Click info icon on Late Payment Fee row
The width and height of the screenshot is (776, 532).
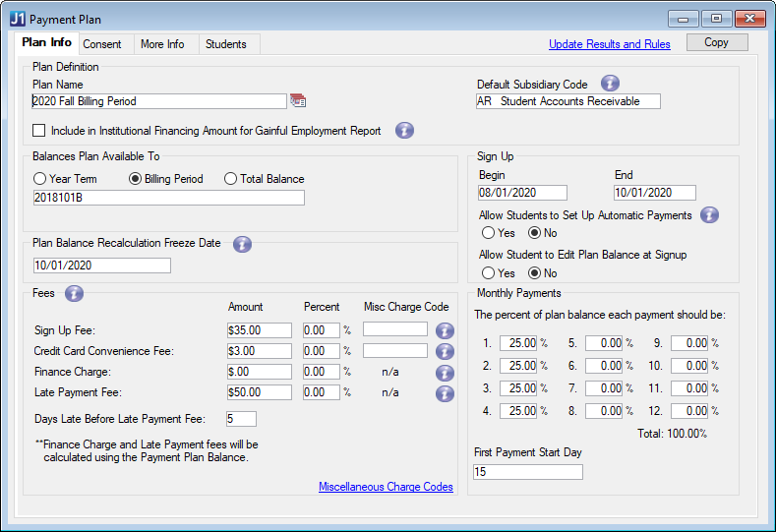pyautogui.click(x=445, y=392)
